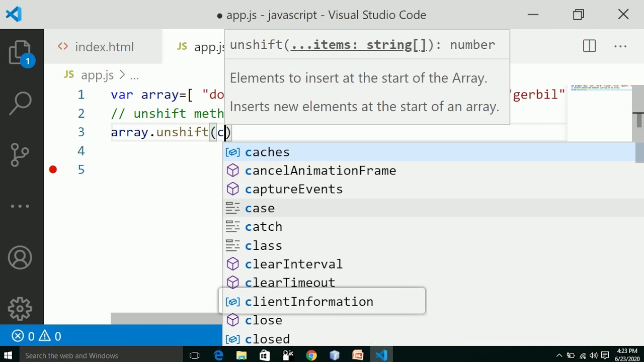644x362 pixels.
Task: Click the '// unshift meth' comment line
Action: 167,114
